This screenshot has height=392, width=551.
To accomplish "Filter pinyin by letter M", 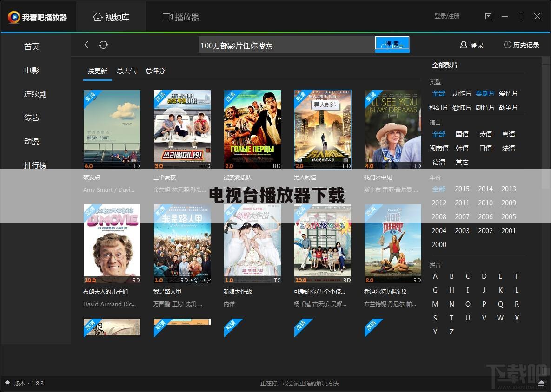I will coord(435,304).
